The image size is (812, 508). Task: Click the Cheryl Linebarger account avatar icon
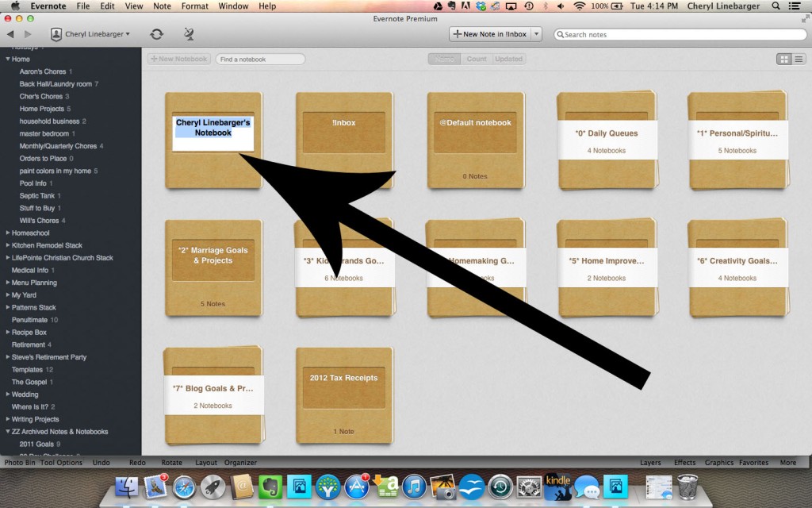click(56, 34)
